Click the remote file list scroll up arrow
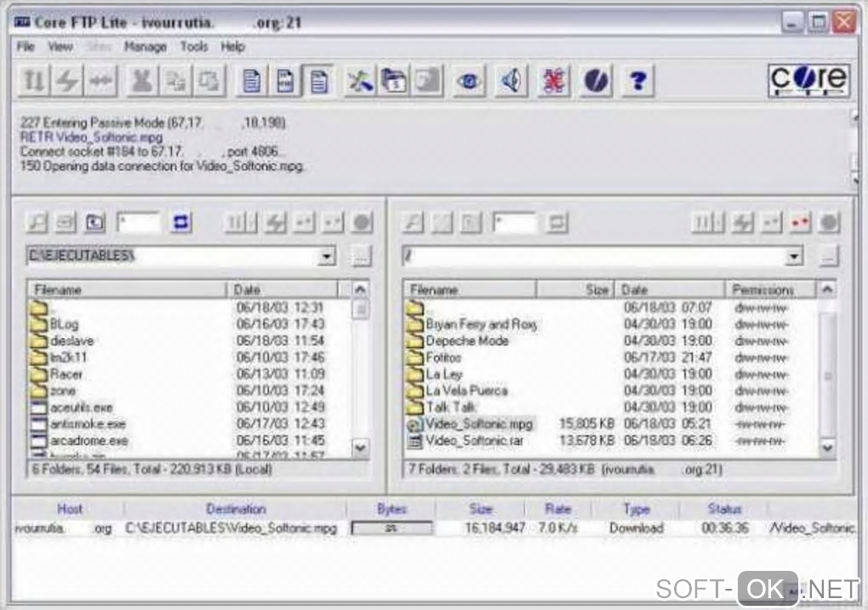The height and width of the screenshot is (610, 868). (x=827, y=289)
